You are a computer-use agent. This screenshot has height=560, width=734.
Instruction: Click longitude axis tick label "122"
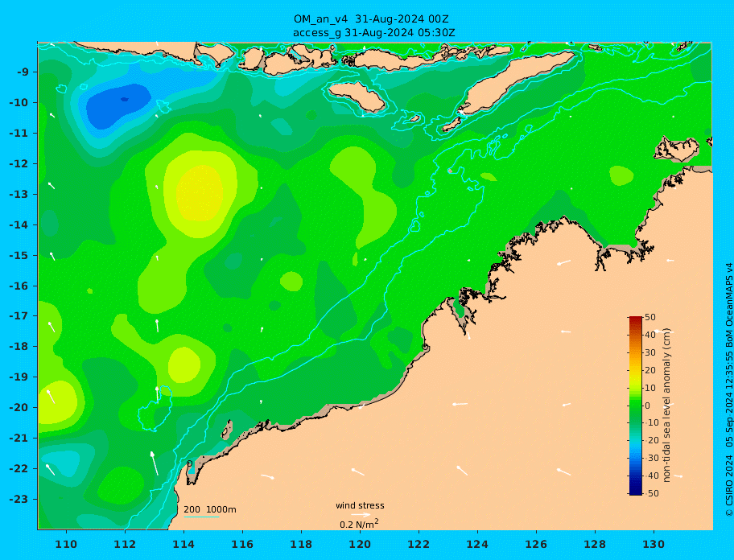coord(419,545)
